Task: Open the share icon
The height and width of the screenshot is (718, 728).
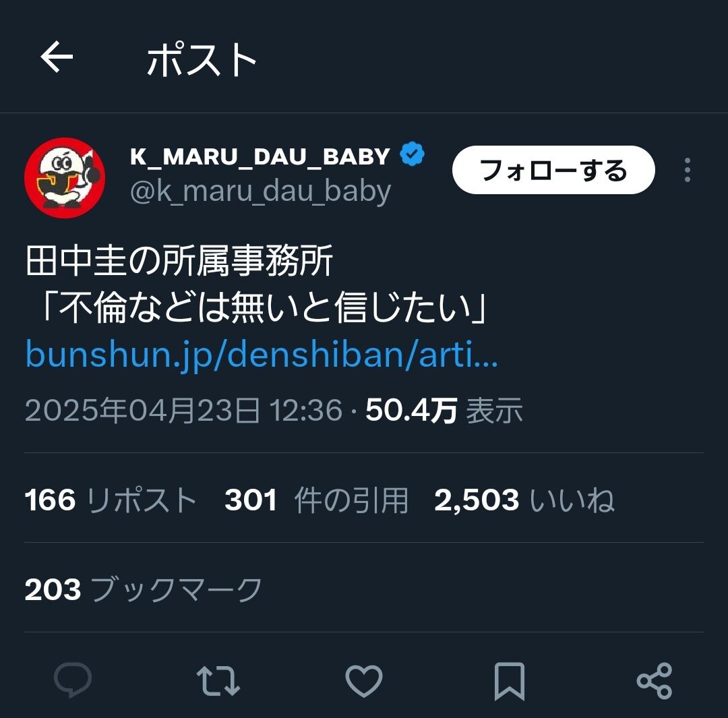Action: pyautogui.click(x=655, y=682)
